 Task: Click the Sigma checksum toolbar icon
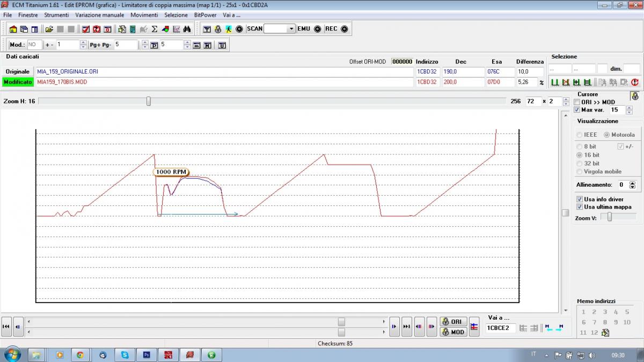click(x=155, y=29)
